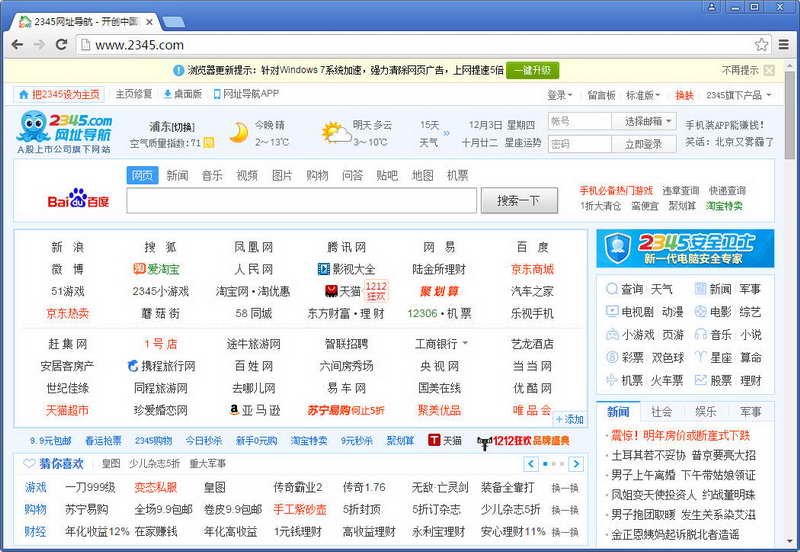Close the browser upgrade notification bar
Viewport: 800px width, 552px height.
768,70
